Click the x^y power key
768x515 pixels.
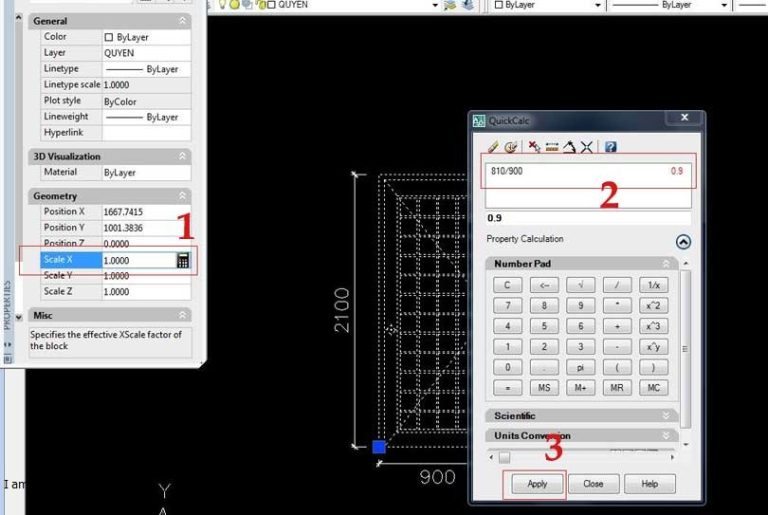tap(653, 346)
